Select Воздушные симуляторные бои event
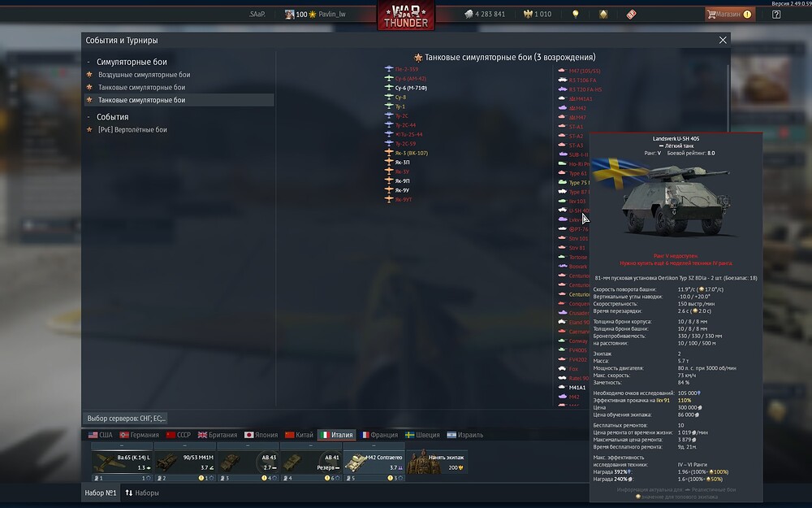This screenshot has width=812, height=508. [144, 75]
